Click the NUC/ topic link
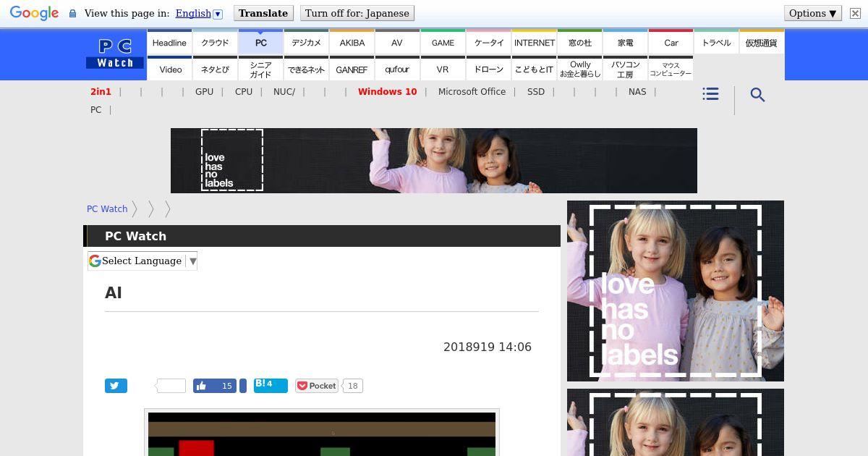 pos(284,92)
